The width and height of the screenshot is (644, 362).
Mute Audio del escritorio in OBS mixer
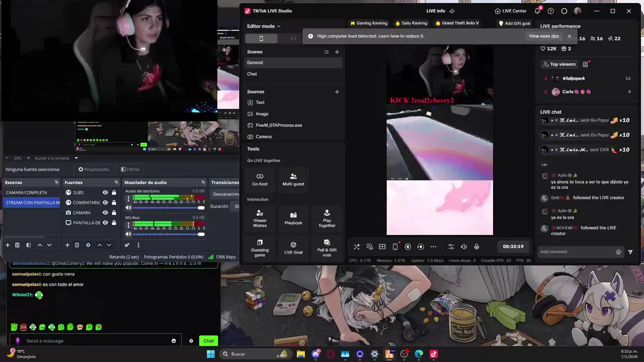coord(128,208)
